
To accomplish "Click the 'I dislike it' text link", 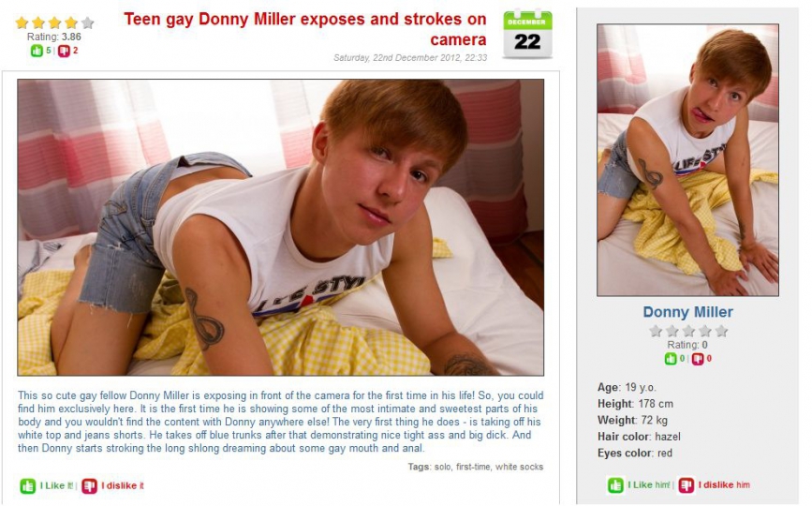I will (x=122, y=485).
